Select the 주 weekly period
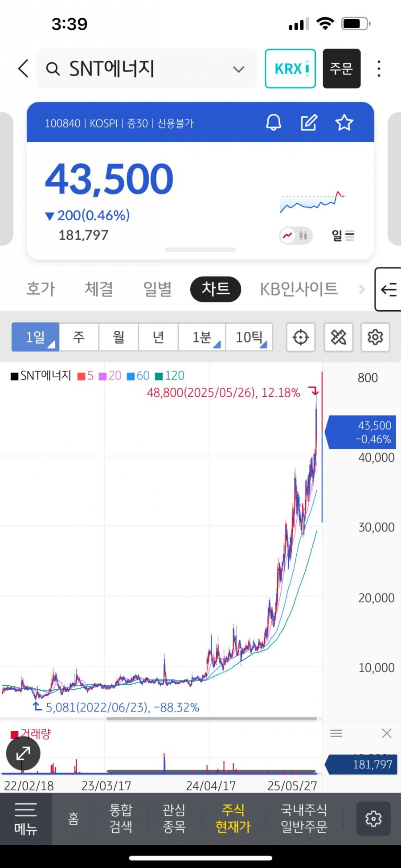401x868 pixels. [79, 337]
